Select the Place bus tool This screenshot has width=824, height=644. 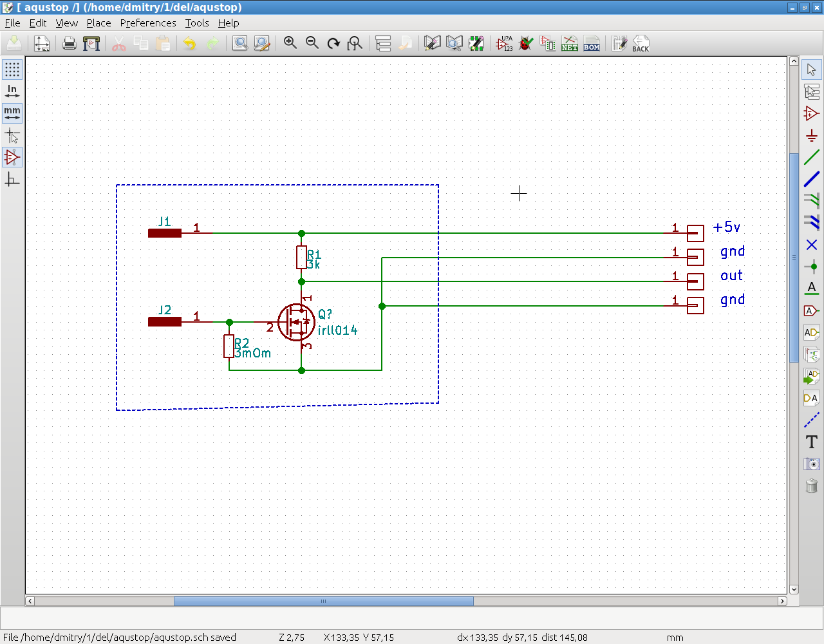811,179
